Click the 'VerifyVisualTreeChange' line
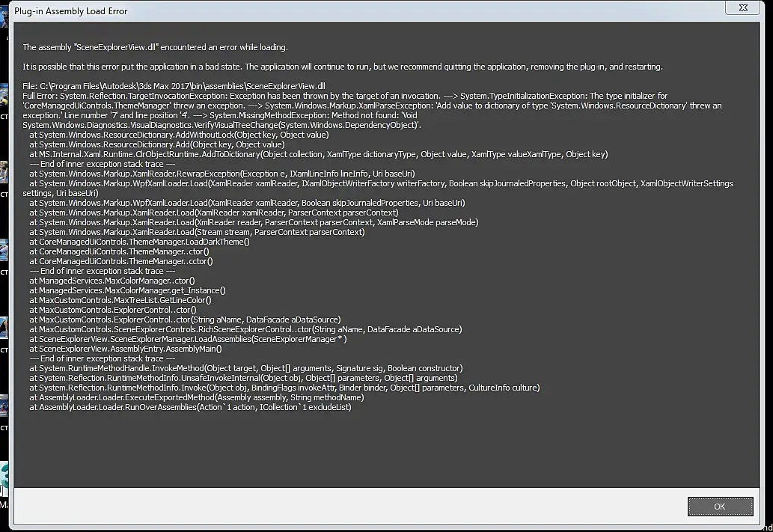The image size is (773, 532). (x=221, y=125)
